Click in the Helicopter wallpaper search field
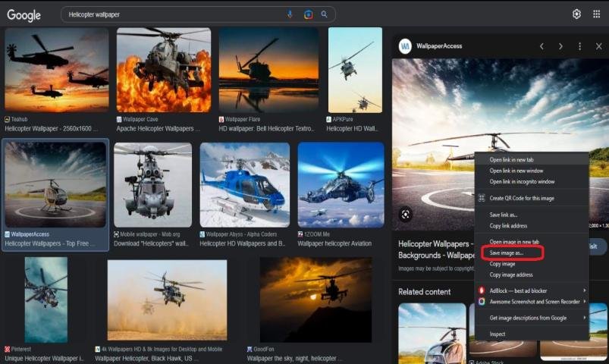609x364 pixels. [x=174, y=14]
